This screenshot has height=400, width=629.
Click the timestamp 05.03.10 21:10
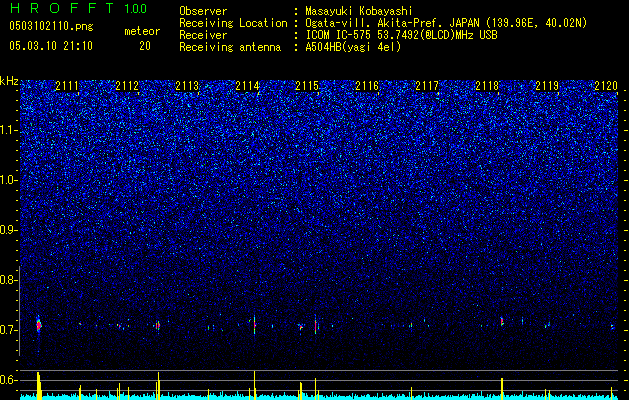51,46
